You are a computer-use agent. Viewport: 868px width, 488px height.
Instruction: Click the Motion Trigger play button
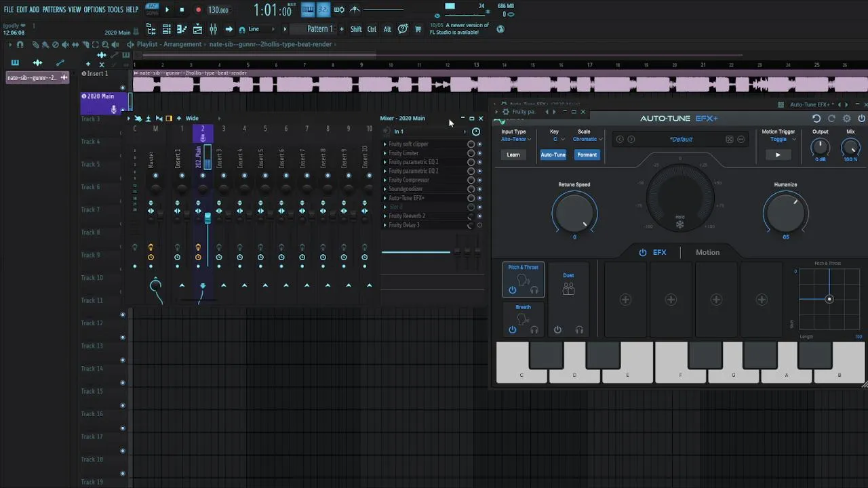(x=778, y=155)
